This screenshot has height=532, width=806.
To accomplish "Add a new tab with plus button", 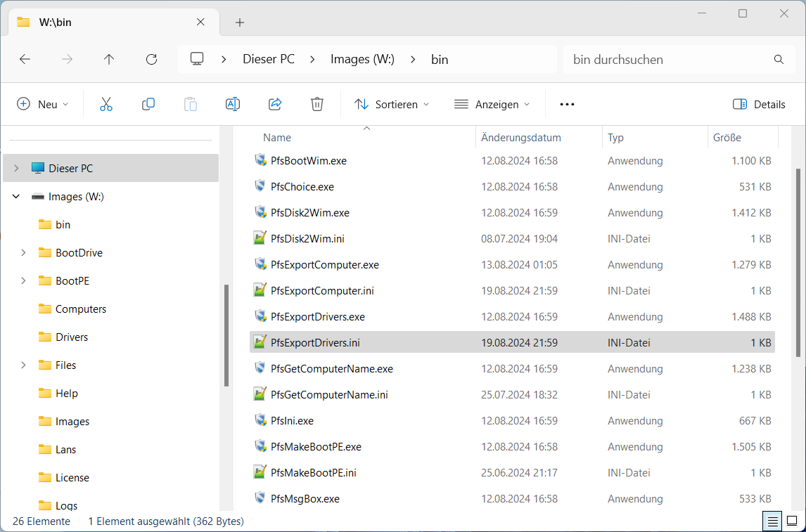I will coord(240,22).
